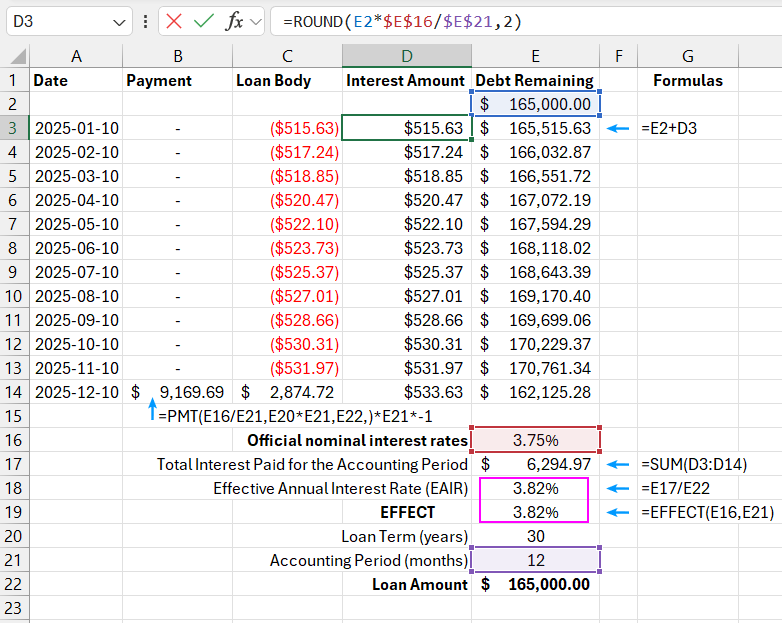Image resolution: width=782 pixels, height=623 pixels.
Task: Click the Payment header cell
Action: pos(178,80)
